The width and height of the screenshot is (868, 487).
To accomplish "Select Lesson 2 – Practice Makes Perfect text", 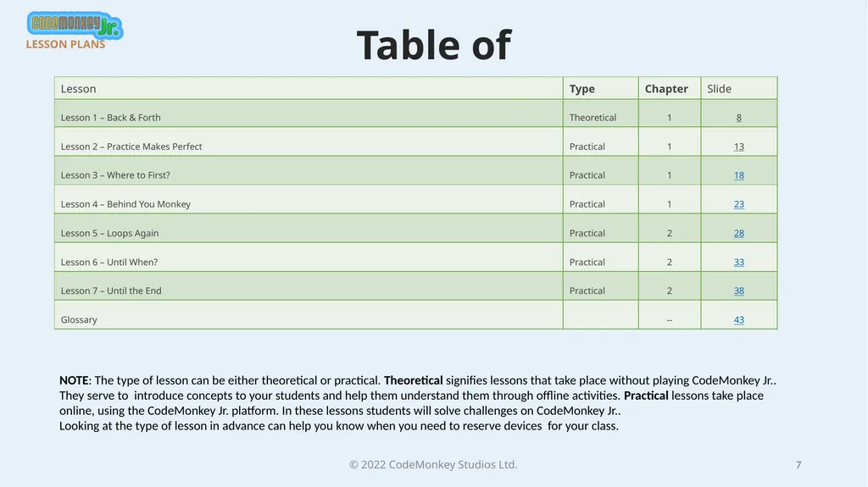I will click(x=131, y=147).
